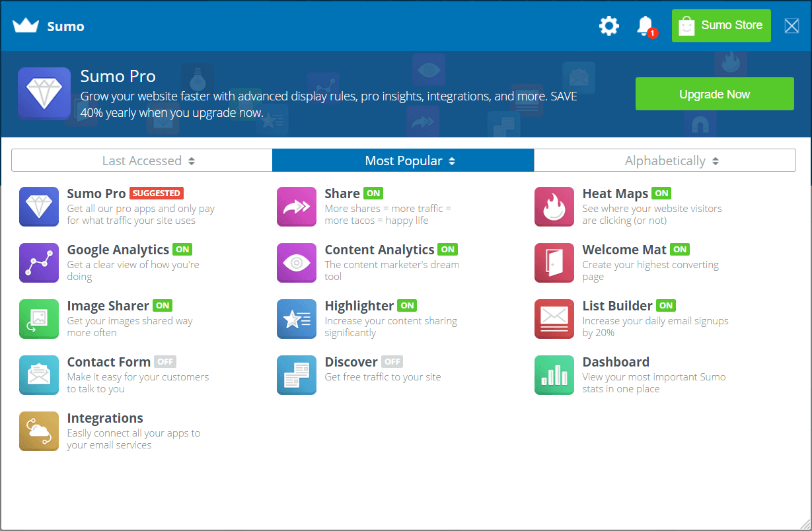Click the Welcome Mat title

click(624, 250)
